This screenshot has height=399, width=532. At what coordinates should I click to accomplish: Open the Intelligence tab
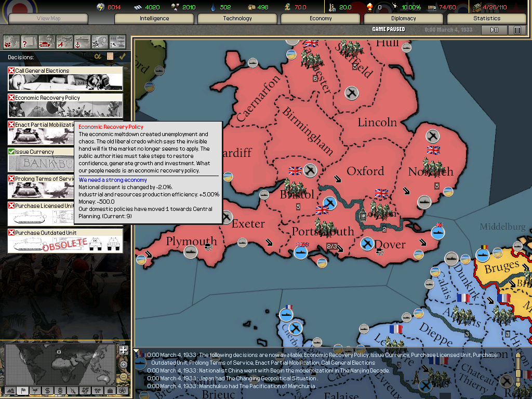pos(154,18)
